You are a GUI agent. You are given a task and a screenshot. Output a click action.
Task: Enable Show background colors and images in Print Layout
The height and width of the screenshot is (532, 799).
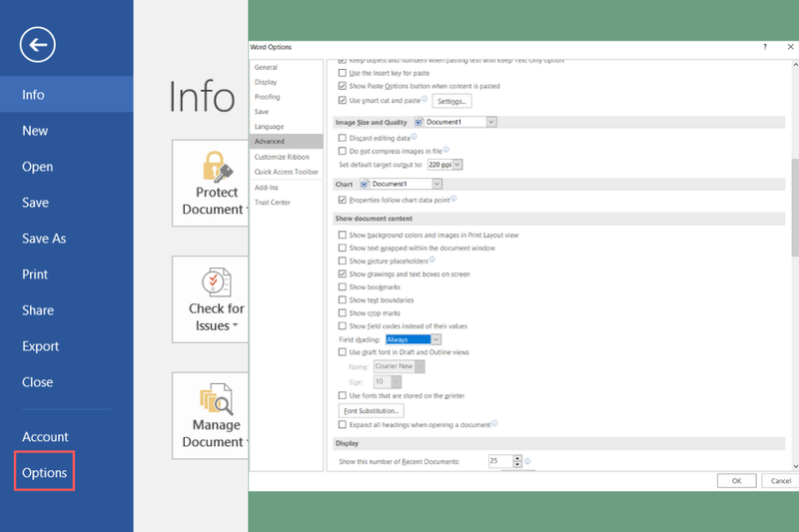[343, 236]
